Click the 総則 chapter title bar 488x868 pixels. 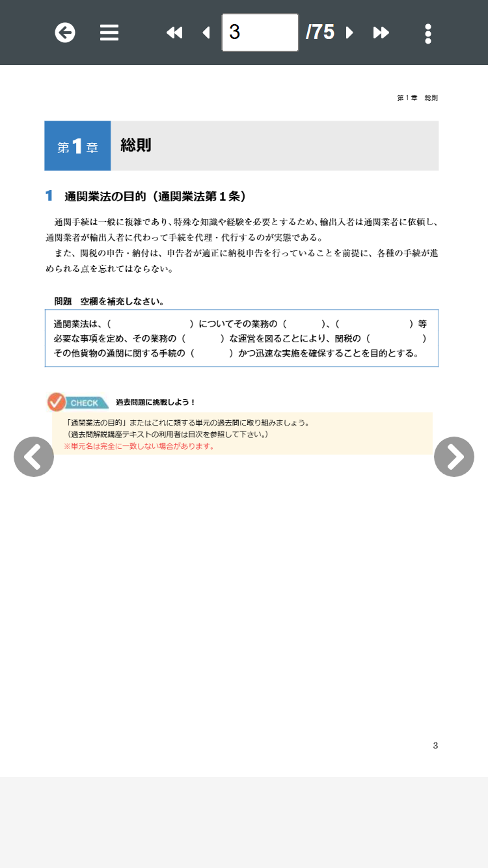275,146
